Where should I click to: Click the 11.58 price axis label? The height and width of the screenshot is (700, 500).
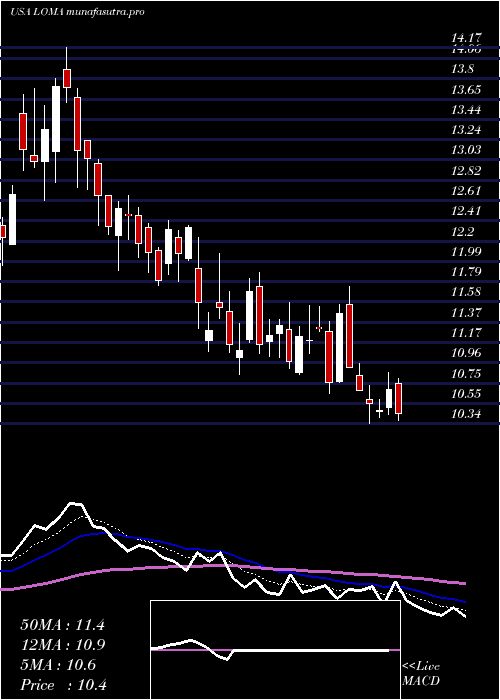click(465, 292)
